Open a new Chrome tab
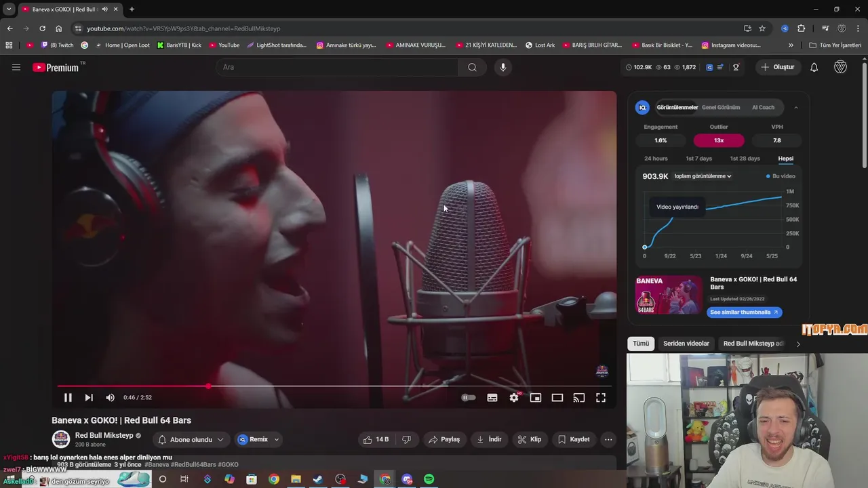 [132, 9]
